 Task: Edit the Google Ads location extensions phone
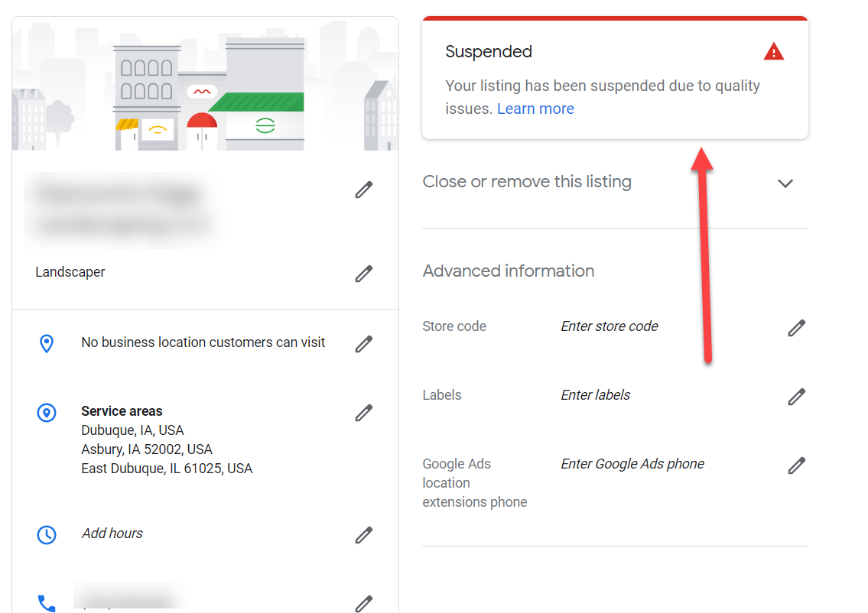click(x=796, y=465)
